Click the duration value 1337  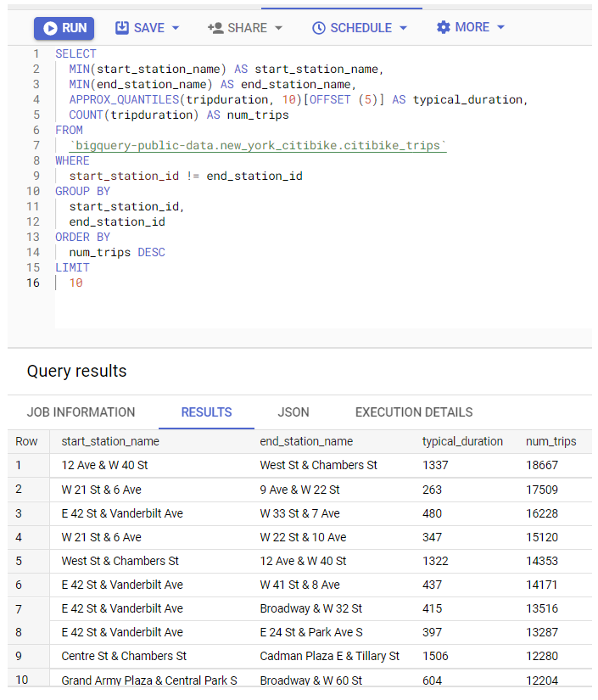435,465
